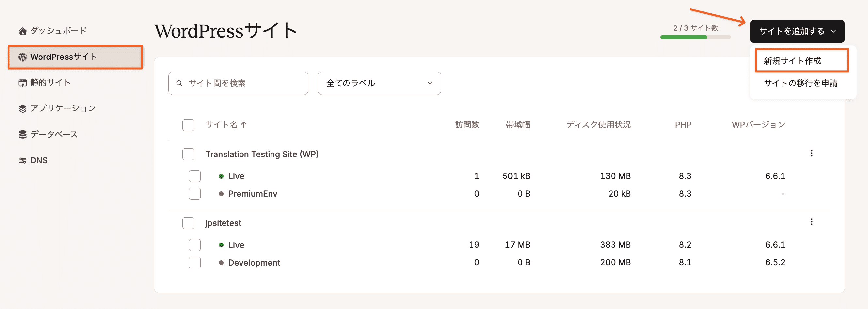Expand the サイトを追加する dropdown chevron
Image resolution: width=868 pixels, height=309 pixels.
(x=834, y=31)
